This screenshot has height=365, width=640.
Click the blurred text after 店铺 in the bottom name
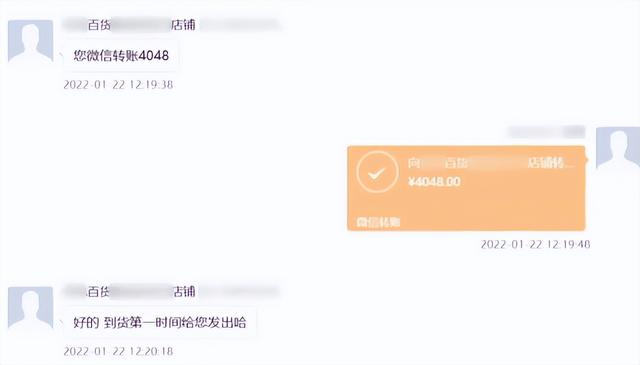pyautogui.click(x=240, y=292)
